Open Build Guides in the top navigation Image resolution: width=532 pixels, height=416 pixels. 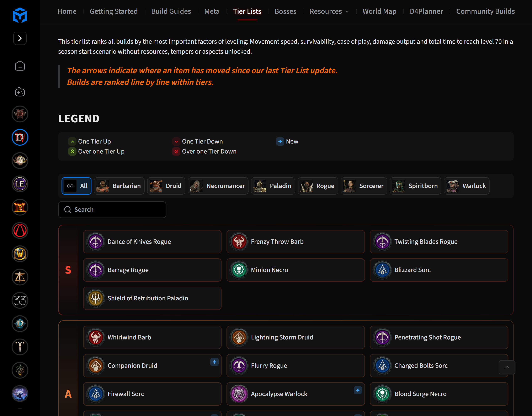[171, 11]
